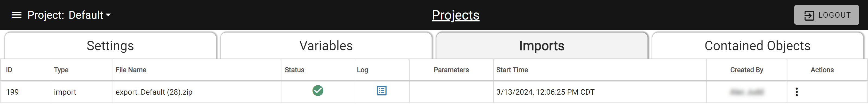The image size is (868, 106).
Task: Select the Imports tab
Action: [x=542, y=46]
